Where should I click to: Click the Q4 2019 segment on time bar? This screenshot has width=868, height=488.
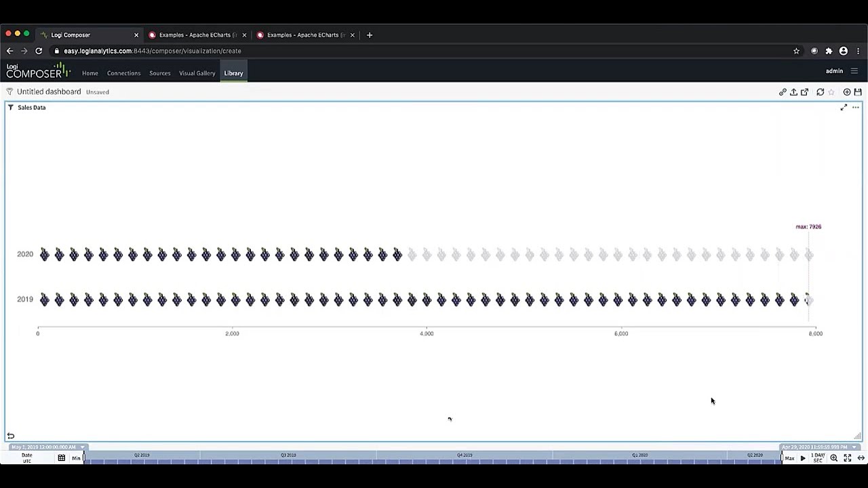[x=465, y=455]
